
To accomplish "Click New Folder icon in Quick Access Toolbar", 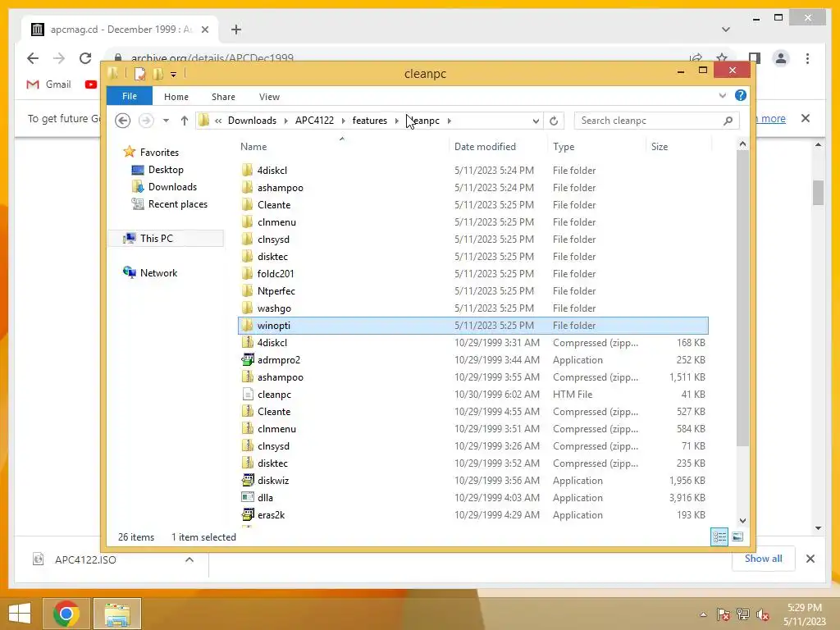I will point(158,73).
